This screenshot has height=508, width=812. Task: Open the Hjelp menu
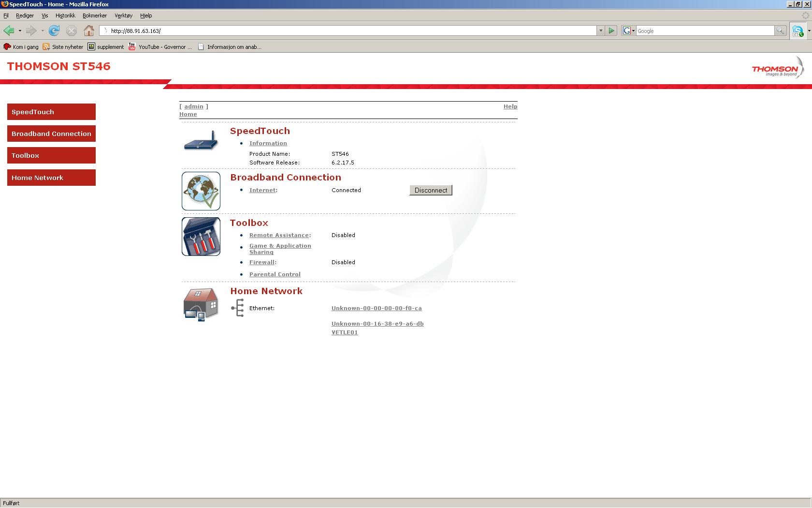[x=146, y=15]
